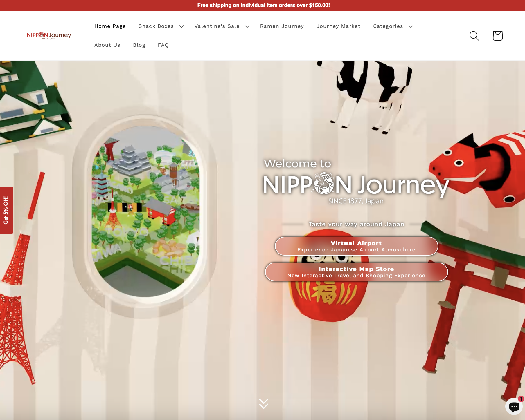
Task: Click the double chevron scroll-down arrow
Action: (264, 403)
